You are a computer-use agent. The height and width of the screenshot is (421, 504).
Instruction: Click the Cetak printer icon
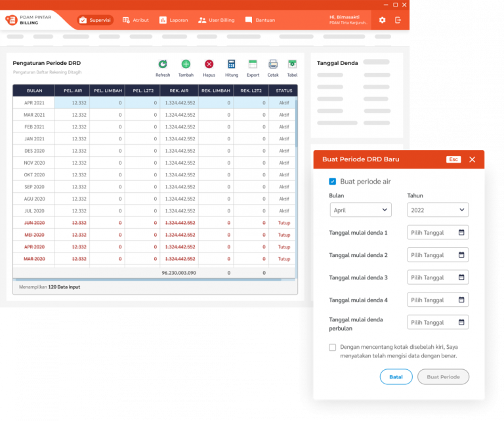pos(273,64)
